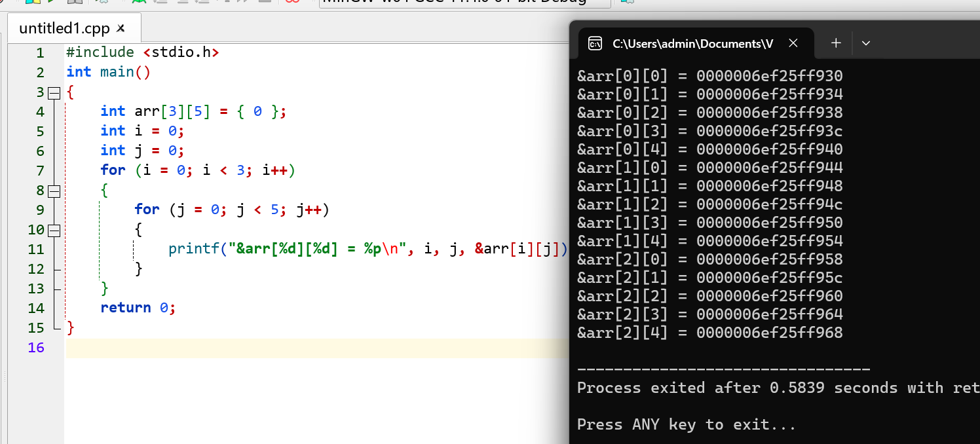
Task: Click line number 2 in the gutter
Action: 41,73
